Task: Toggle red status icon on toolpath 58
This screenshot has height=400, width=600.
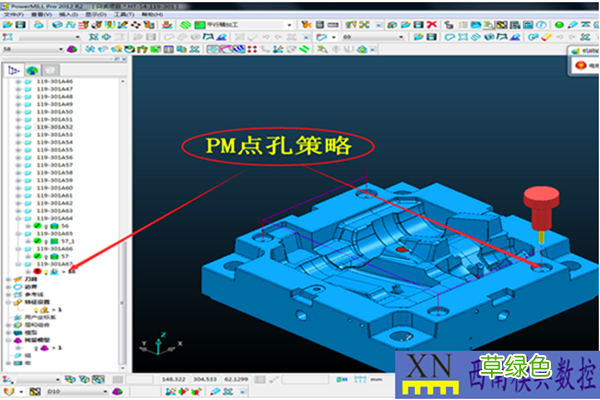Action: 37,271
